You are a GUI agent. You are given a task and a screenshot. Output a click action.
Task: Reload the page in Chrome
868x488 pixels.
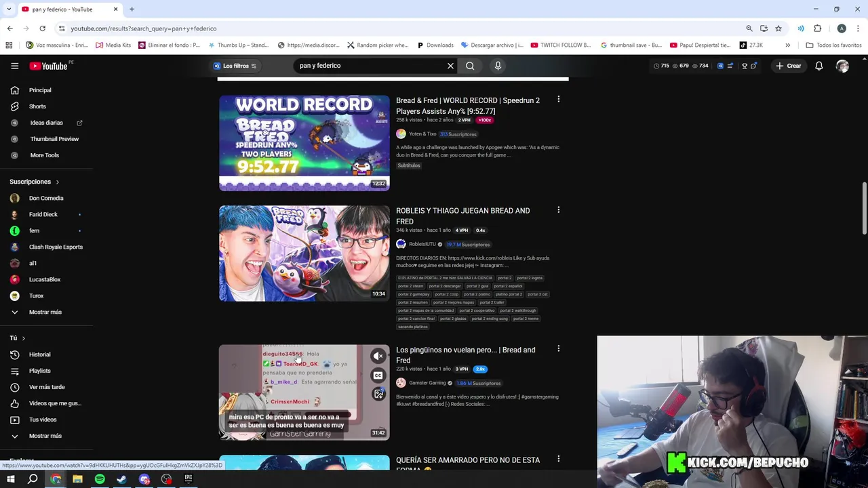(x=42, y=28)
